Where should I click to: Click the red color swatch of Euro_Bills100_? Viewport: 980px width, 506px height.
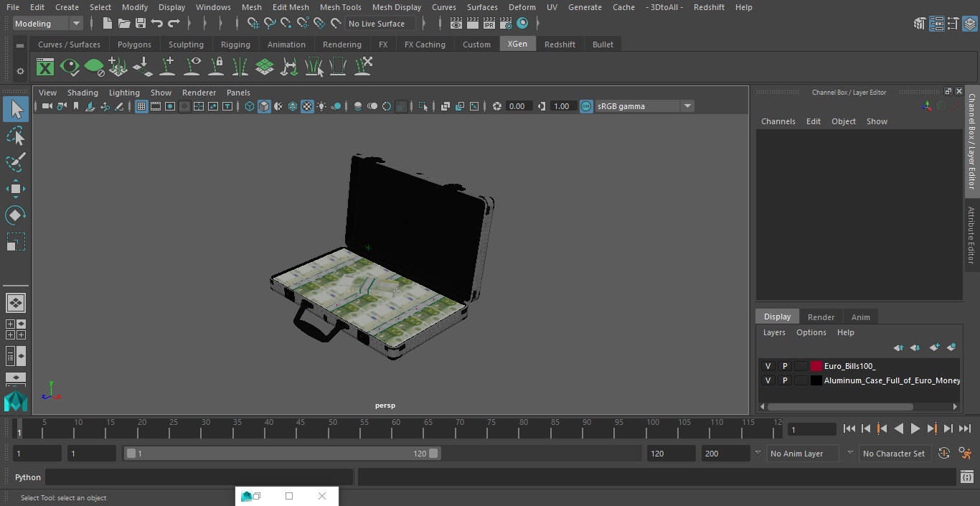pos(816,366)
